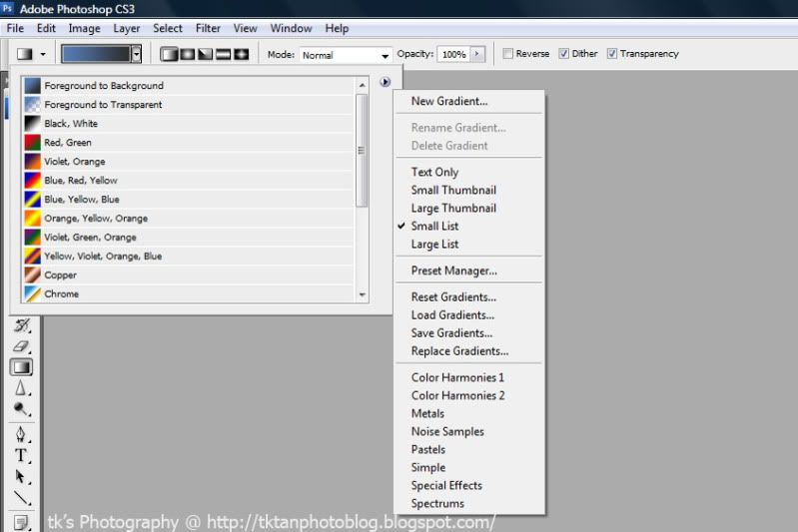Select the checked Small List option
Viewport: 798px width, 532px height.
coord(469,227)
